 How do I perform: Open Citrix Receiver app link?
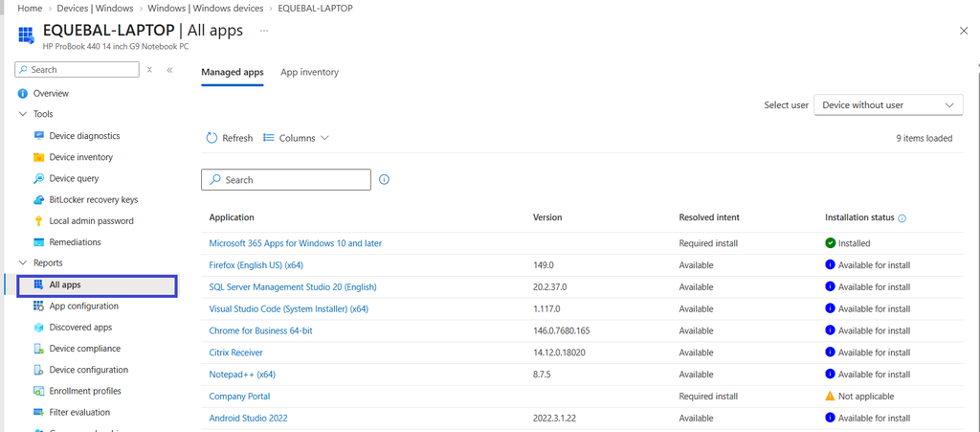point(235,352)
